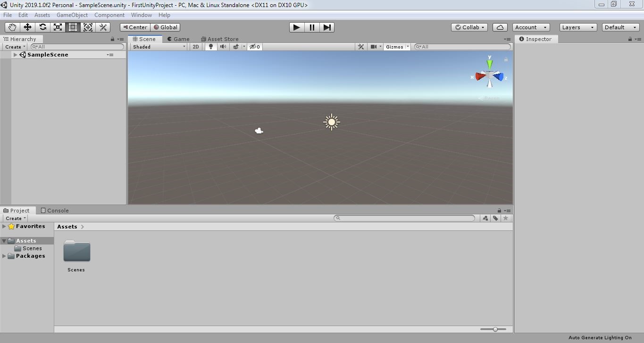Select the Move tool
This screenshot has height=343, width=644.
tap(27, 27)
